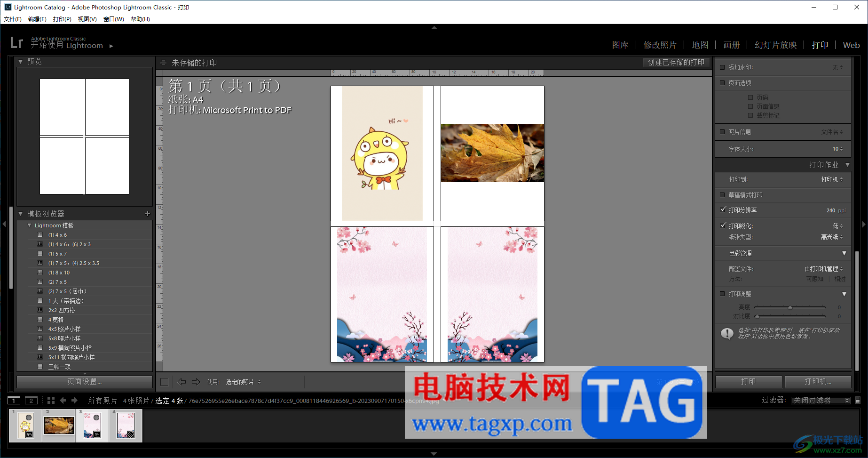Click template icon for 4 宽格

[x=40, y=320]
